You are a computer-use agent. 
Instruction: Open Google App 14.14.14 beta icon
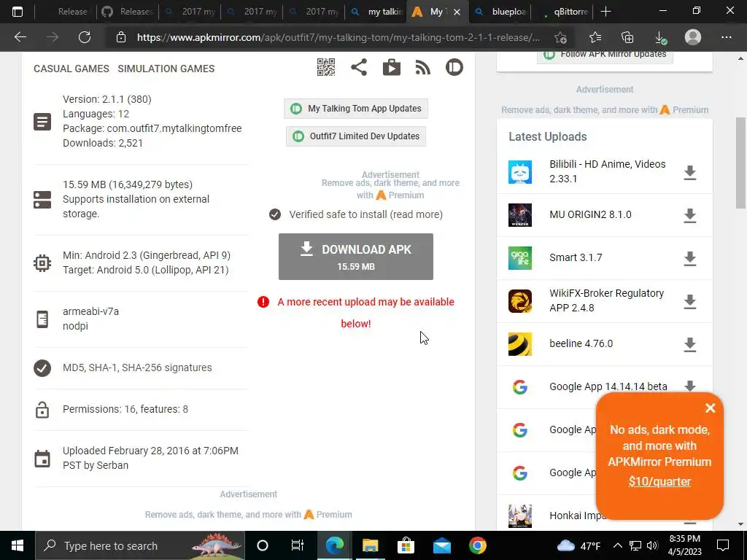(x=519, y=386)
